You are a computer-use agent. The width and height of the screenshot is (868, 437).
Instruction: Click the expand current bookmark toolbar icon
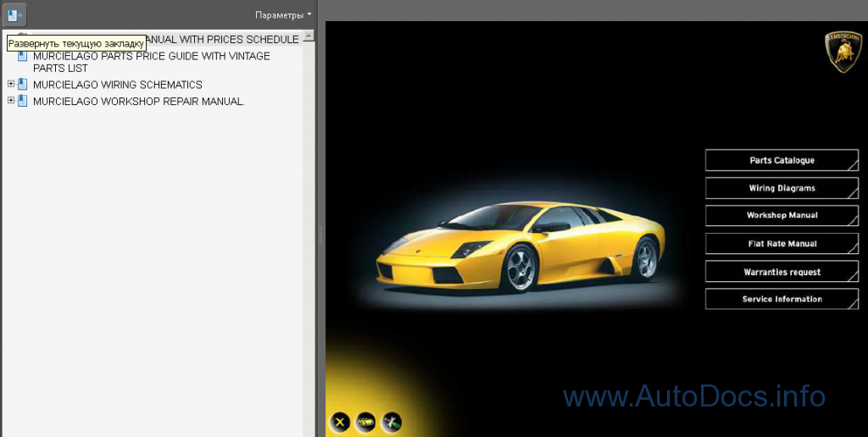[14, 15]
